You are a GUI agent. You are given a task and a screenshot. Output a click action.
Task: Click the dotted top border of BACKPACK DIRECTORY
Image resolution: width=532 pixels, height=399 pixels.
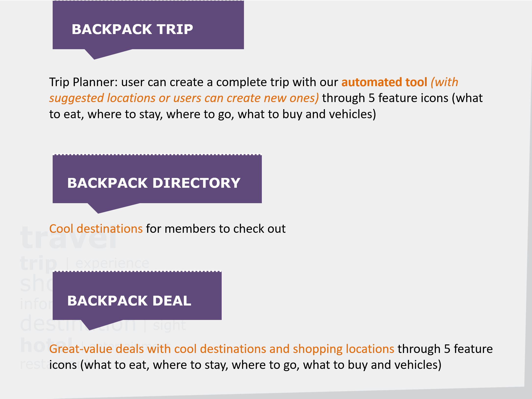point(157,154)
